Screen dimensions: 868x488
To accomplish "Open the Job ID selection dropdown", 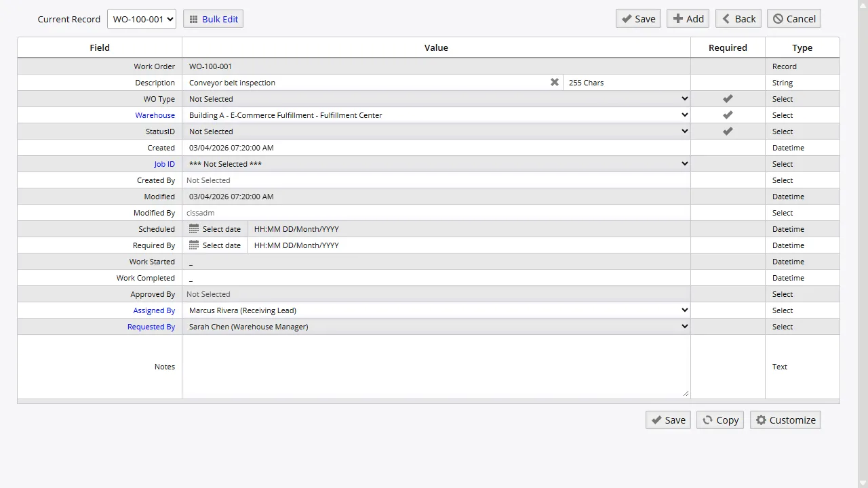I will tap(684, 163).
